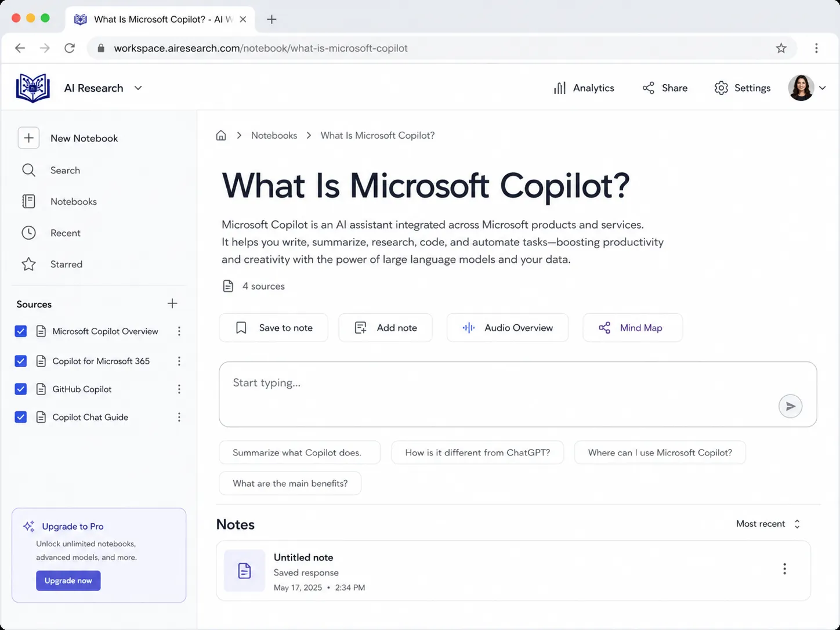Click the Share network icon in header
The height and width of the screenshot is (630, 840).
point(648,88)
